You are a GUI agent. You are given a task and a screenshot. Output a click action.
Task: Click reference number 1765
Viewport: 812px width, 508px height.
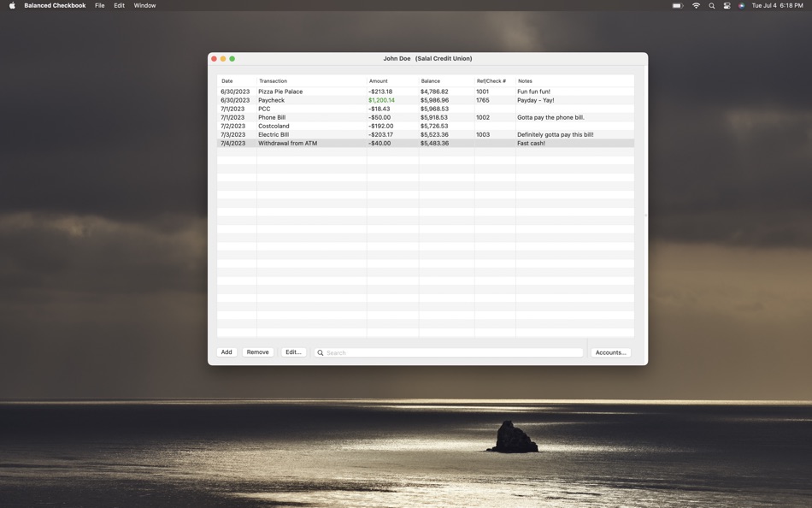pyautogui.click(x=482, y=100)
